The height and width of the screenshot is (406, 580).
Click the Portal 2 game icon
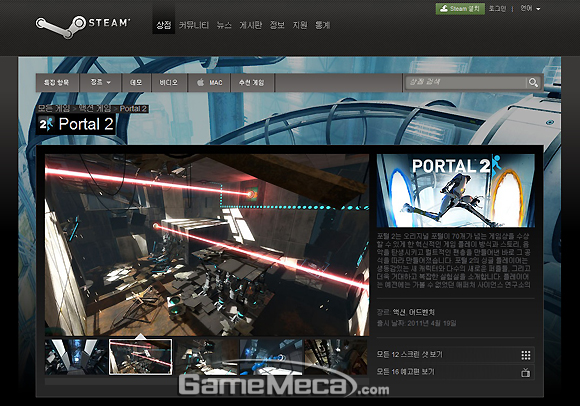pyautogui.click(x=47, y=125)
